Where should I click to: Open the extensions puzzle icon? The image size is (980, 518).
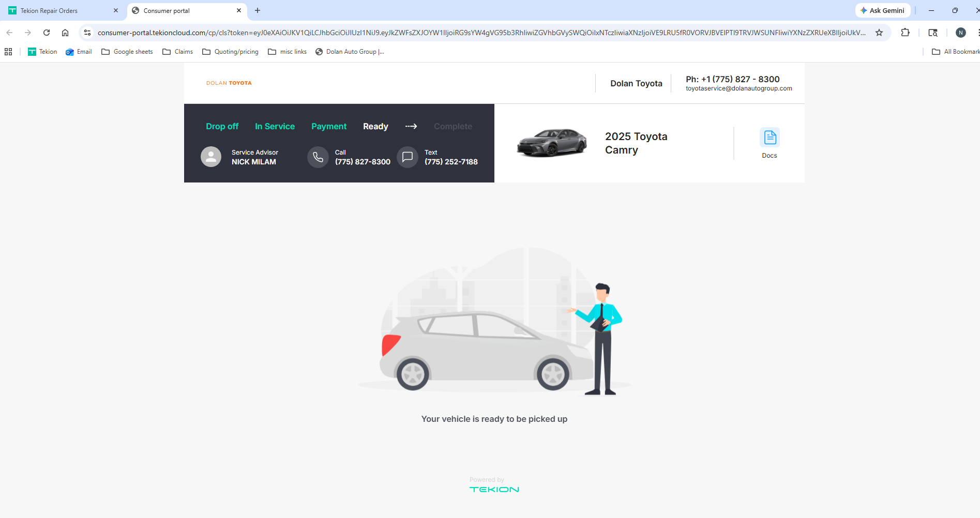(x=905, y=33)
